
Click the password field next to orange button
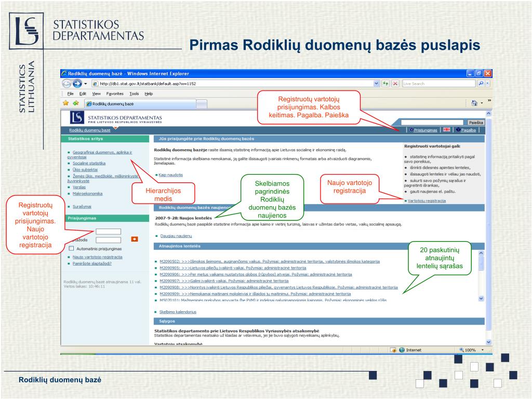pos(108,240)
